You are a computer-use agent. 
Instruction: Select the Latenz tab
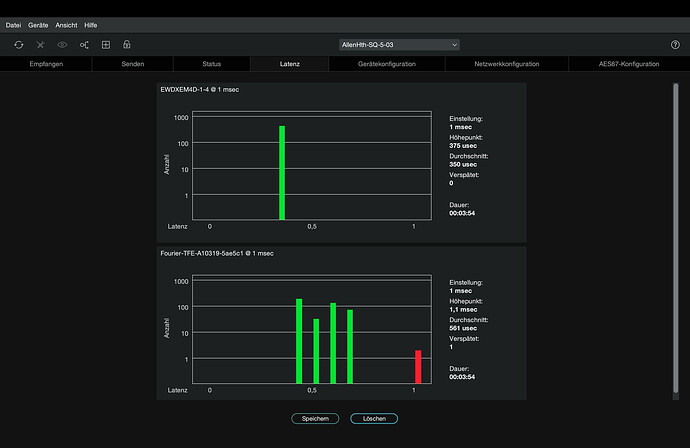click(x=290, y=64)
